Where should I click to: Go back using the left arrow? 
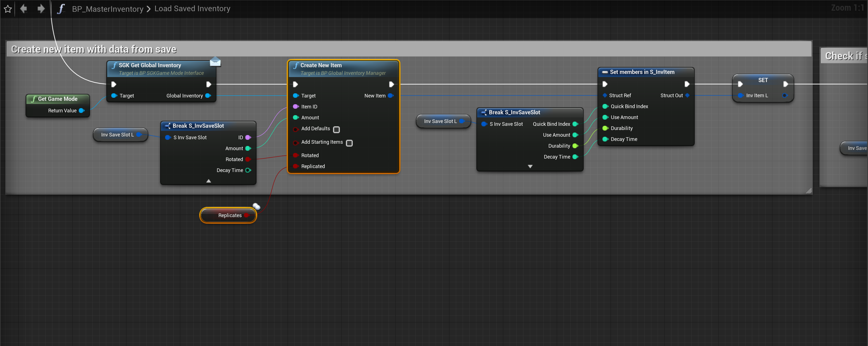point(24,9)
